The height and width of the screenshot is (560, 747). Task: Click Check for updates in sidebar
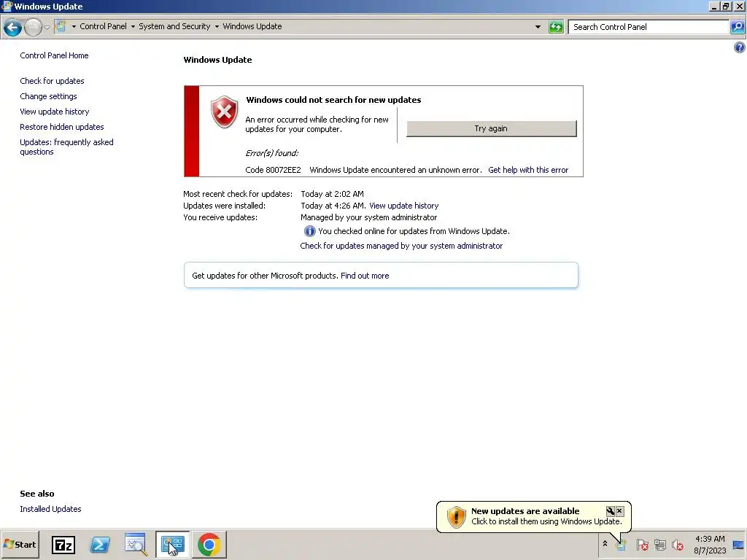52,81
